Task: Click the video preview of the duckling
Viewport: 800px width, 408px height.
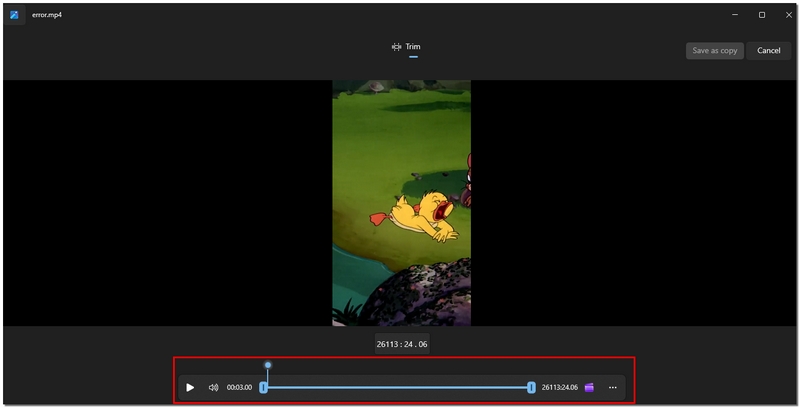Action: click(x=402, y=203)
